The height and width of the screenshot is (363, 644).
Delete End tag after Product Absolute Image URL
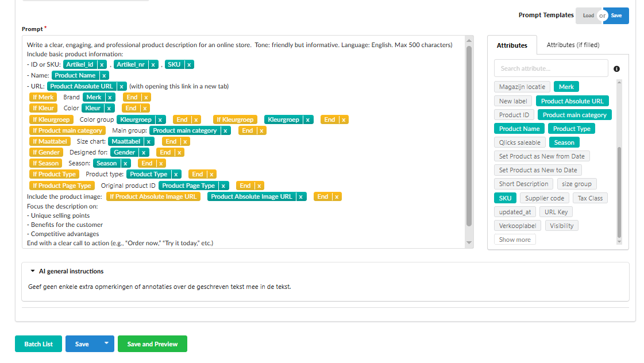tap(337, 196)
